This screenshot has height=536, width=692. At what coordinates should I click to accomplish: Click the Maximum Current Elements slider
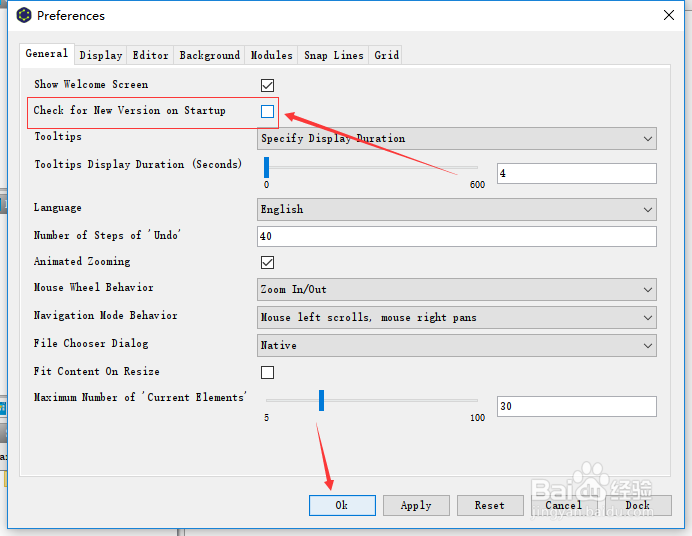[x=372, y=401]
